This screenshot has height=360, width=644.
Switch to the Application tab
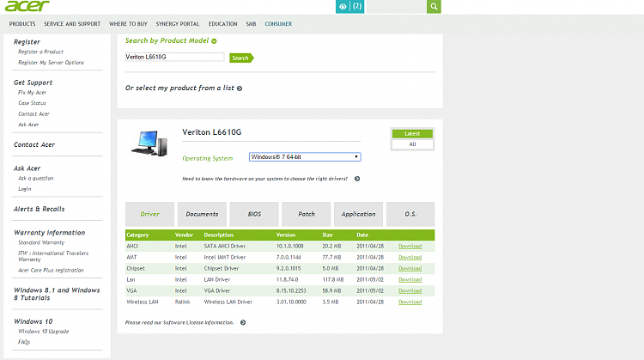tap(359, 214)
